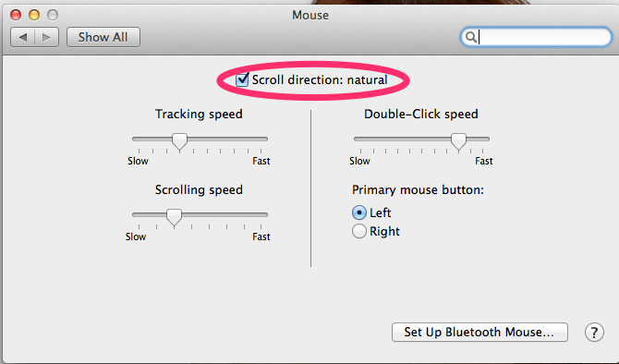Click Fast end of Scrolling speed track
619x364 pixels.
coord(264,214)
